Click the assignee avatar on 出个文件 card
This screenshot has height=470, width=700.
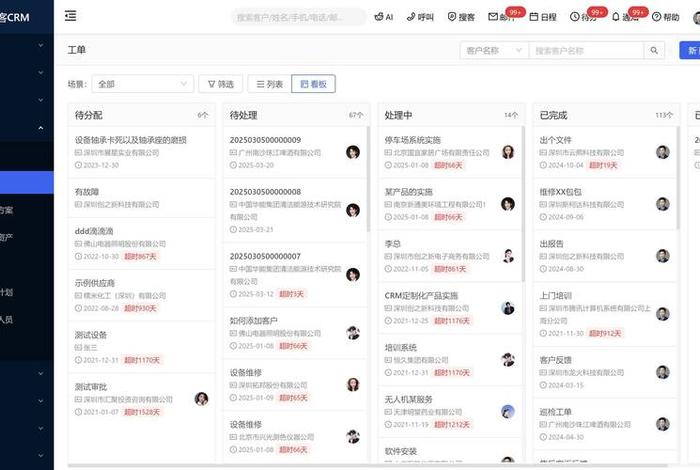pos(662,152)
